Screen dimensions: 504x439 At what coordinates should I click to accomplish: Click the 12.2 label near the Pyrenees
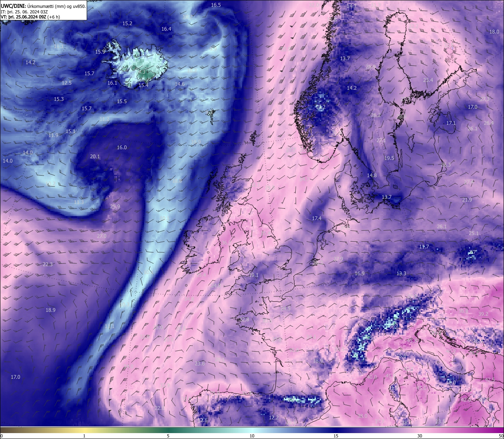pos(274,418)
